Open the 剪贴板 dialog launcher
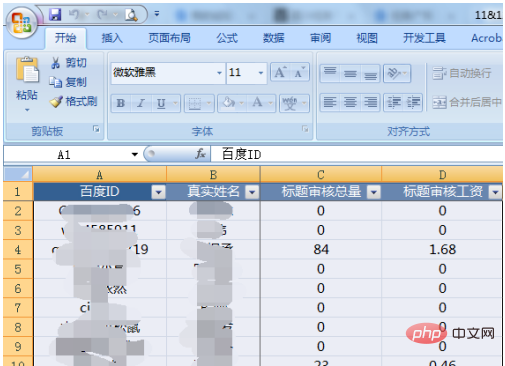The width and height of the screenshot is (505, 366). (x=96, y=129)
